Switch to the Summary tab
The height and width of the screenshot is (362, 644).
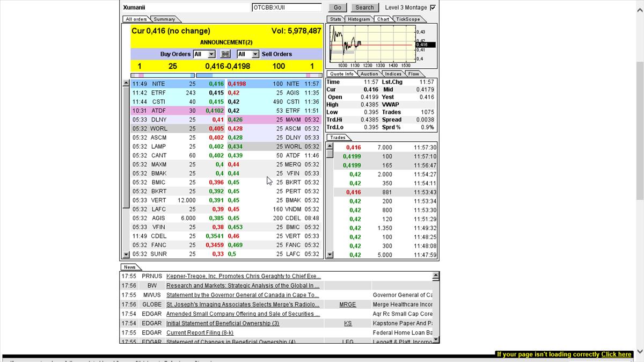[164, 18]
